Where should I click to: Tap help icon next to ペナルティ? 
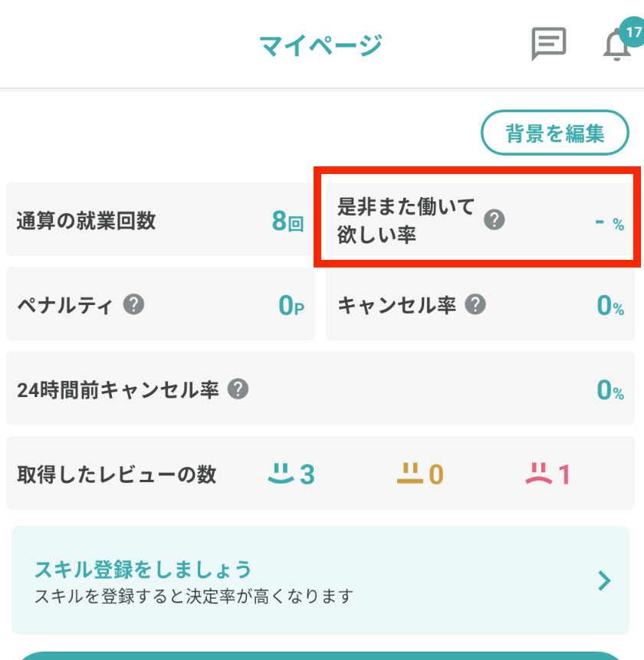134,305
